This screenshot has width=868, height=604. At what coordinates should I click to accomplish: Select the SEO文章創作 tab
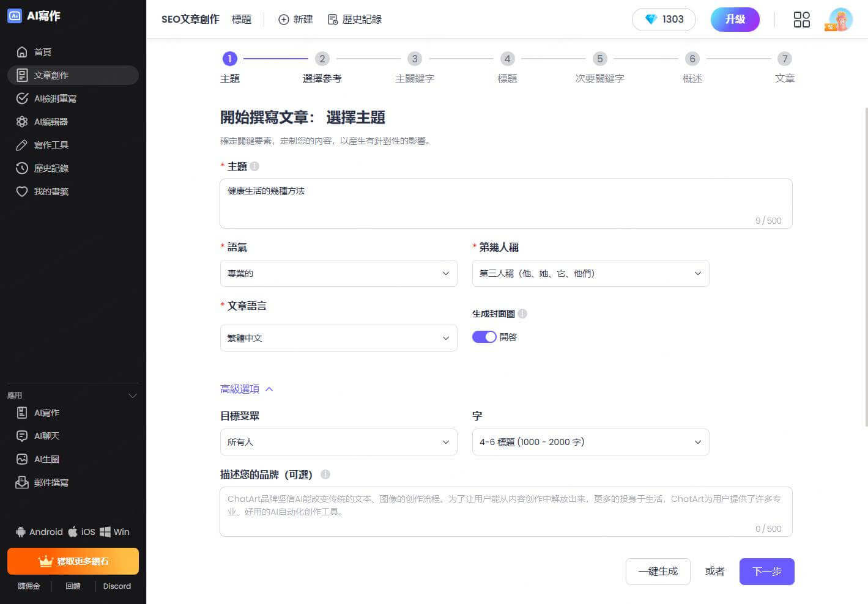tap(190, 20)
